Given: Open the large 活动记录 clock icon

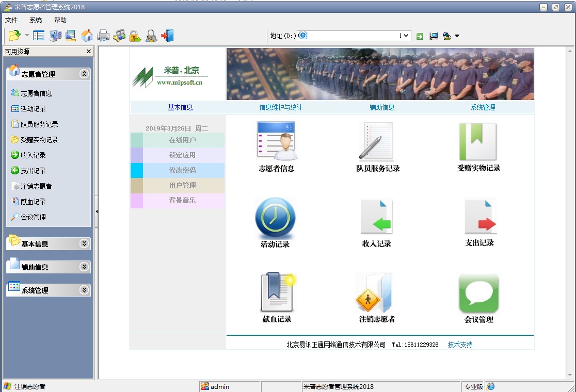Looking at the screenshot, I should click(x=275, y=218).
